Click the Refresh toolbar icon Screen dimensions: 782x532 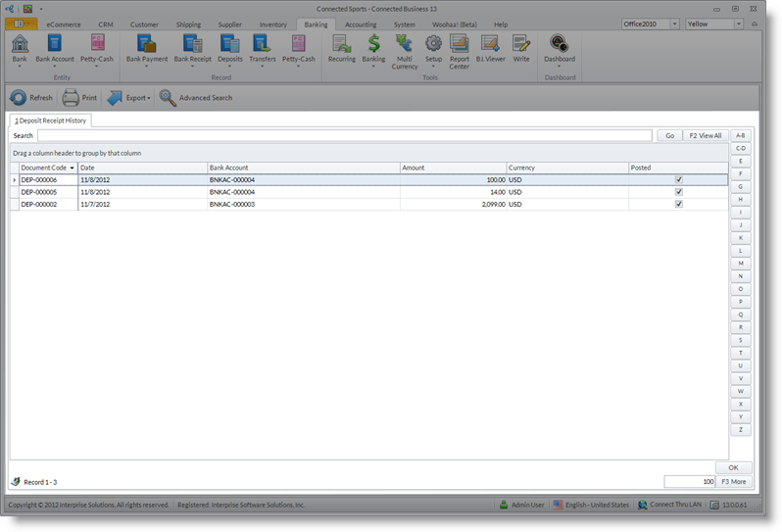(19, 98)
